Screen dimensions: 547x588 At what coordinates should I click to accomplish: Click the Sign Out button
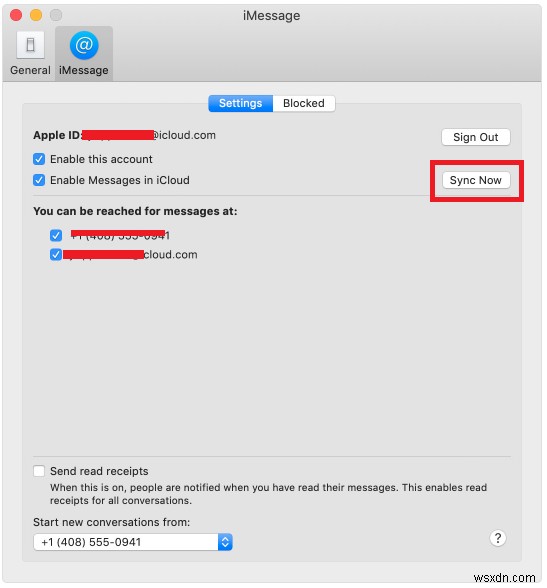[475, 137]
